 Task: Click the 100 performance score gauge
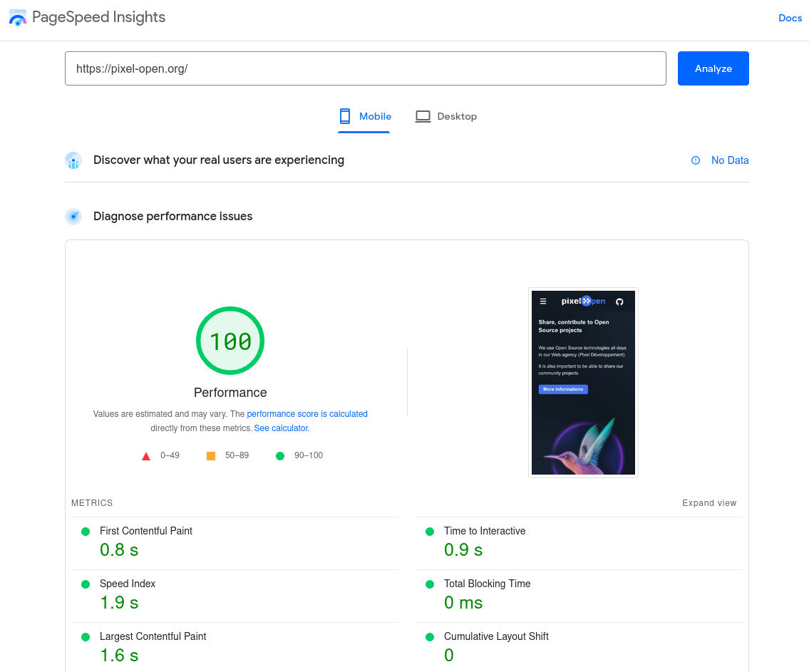click(x=230, y=341)
